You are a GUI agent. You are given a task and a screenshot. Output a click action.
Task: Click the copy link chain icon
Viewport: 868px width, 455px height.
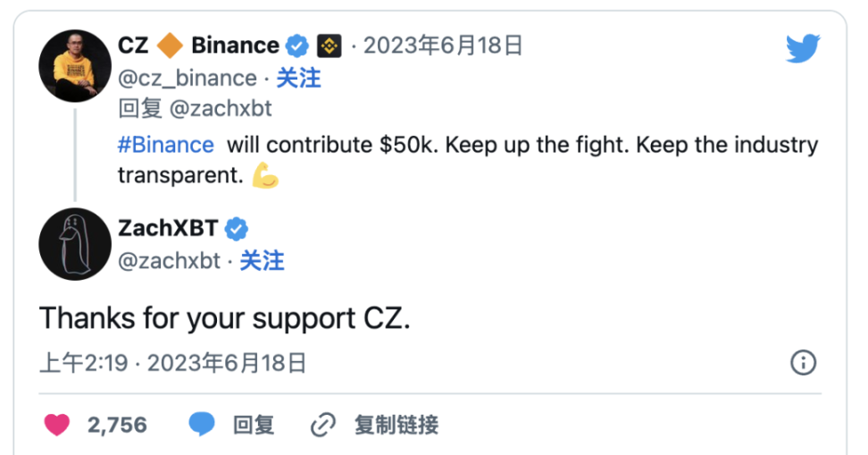[322, 426]
